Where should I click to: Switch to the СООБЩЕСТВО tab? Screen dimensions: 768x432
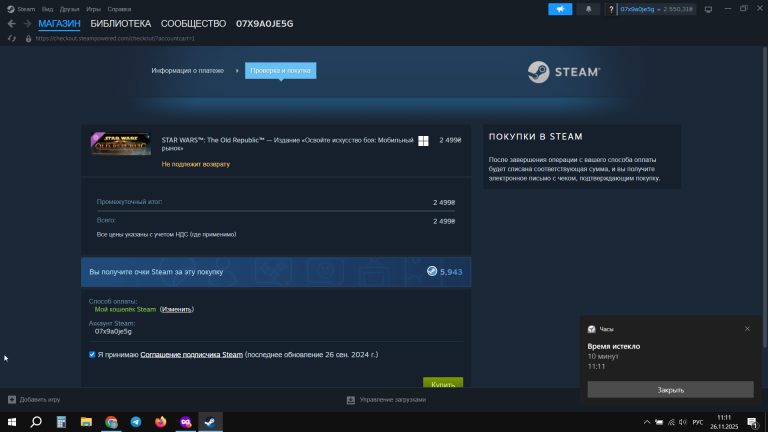(x=193, y=24)
